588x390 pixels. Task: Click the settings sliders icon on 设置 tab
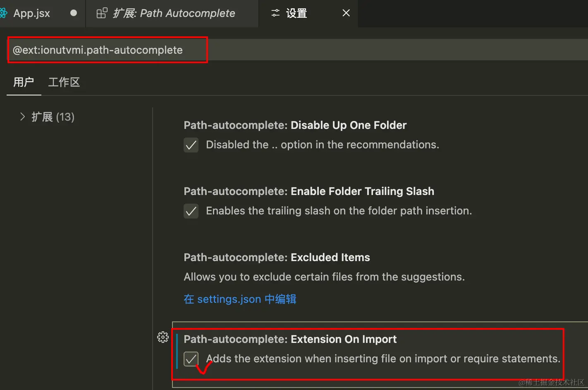click(275, 13)
